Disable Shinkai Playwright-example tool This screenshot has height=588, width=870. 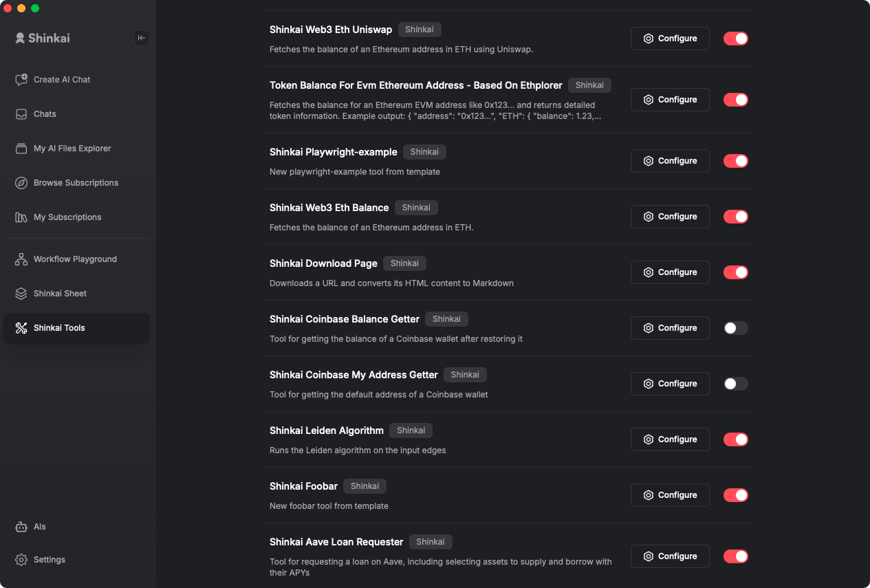[736, 161]
